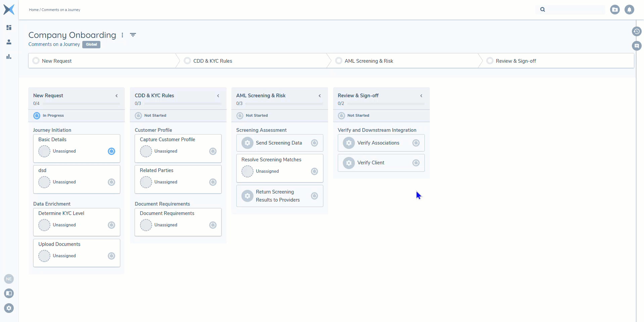Open the history clock icon
This screenshot has height=322, width=644.
(636, 32)
